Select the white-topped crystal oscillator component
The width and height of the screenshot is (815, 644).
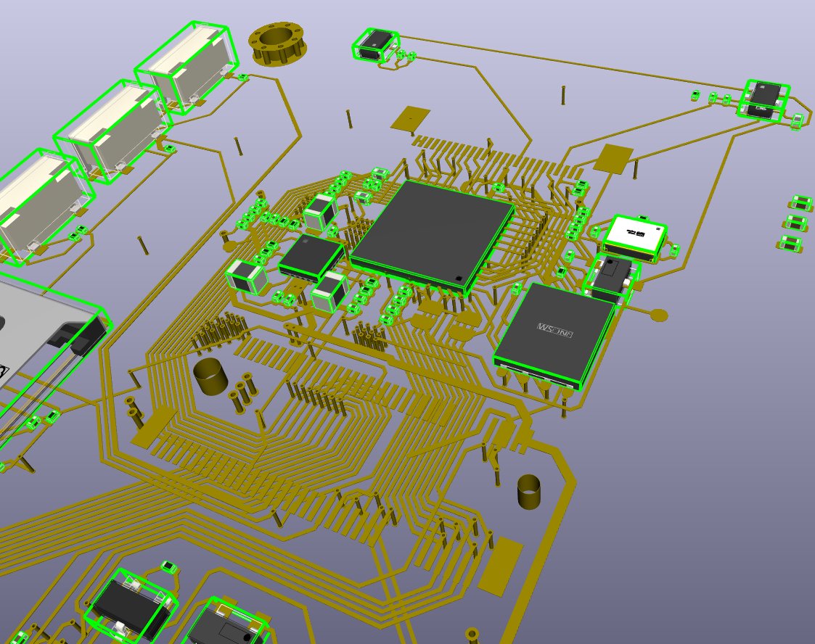click(x=636, y=237)
